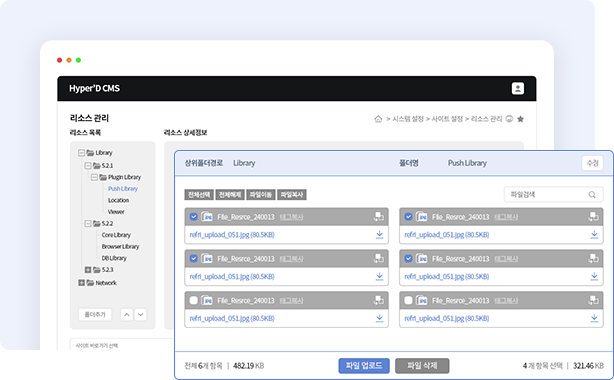Screen dimensions: 614x380
Task: Move folder down with the down chevron button
Action: click(141, 315)
